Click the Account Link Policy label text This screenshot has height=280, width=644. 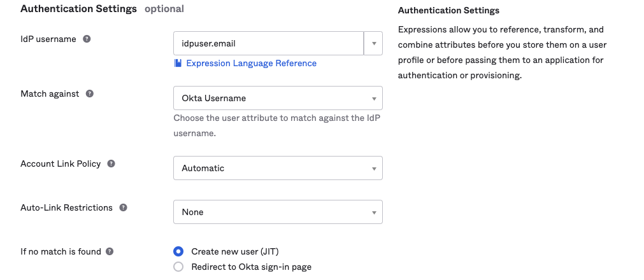[x=61, y=164]
